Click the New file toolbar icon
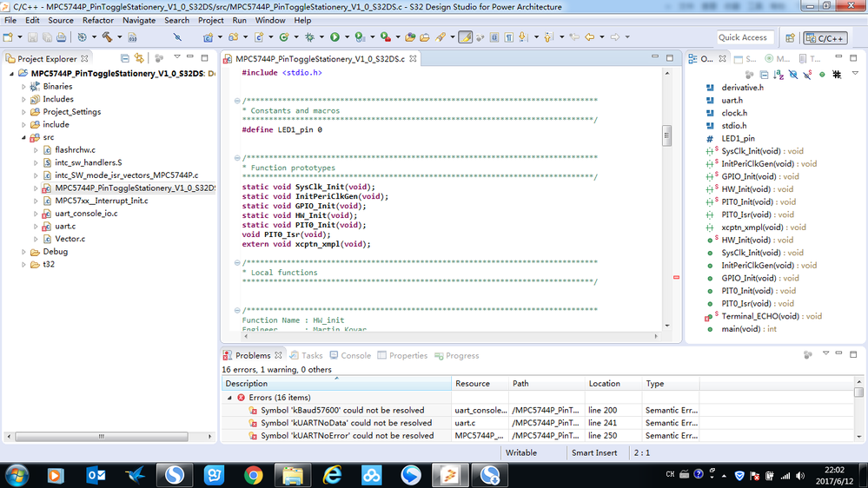 click(x=8, y=37)
